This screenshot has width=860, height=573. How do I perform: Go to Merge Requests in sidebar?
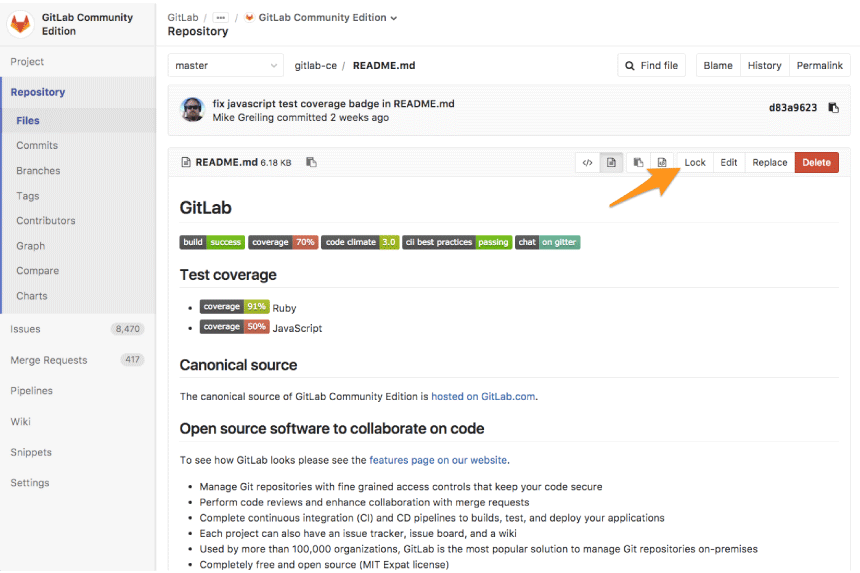coord(49,360)
